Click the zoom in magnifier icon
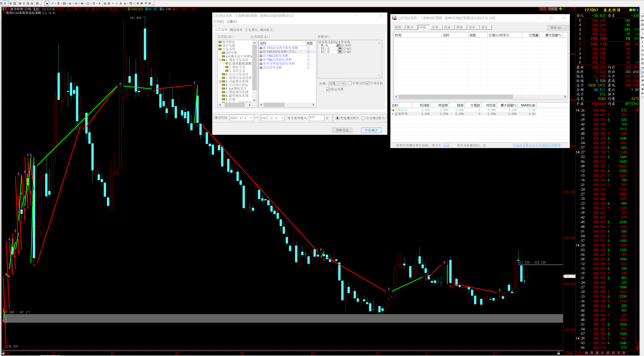The height and width of the screenshot is (356, 644). 28,4
